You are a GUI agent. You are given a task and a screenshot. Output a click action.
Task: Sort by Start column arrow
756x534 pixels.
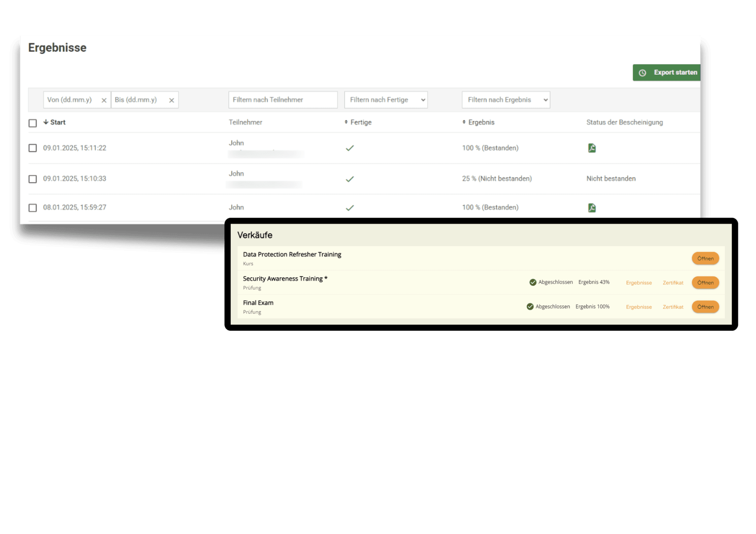click(x=46, y=122)
